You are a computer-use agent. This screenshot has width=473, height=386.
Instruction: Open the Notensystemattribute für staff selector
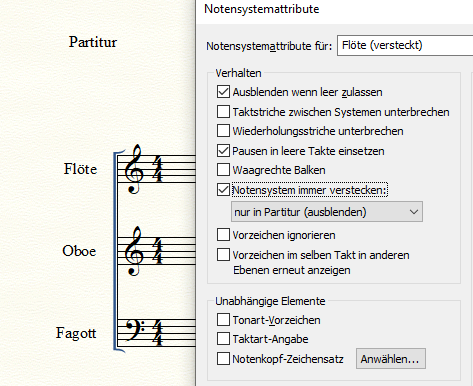(405, 45)
